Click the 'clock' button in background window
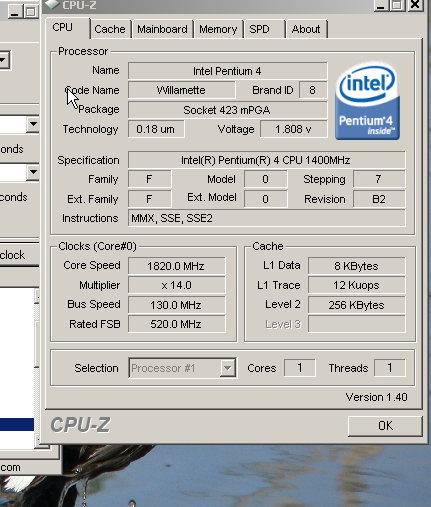This screenshot has width=431, height=507. coord(19,255)
